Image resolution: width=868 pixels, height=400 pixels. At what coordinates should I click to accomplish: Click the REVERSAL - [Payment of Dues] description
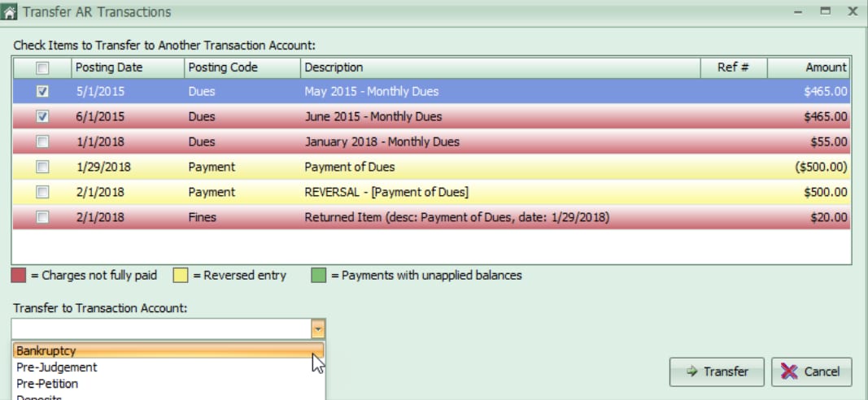386,192
